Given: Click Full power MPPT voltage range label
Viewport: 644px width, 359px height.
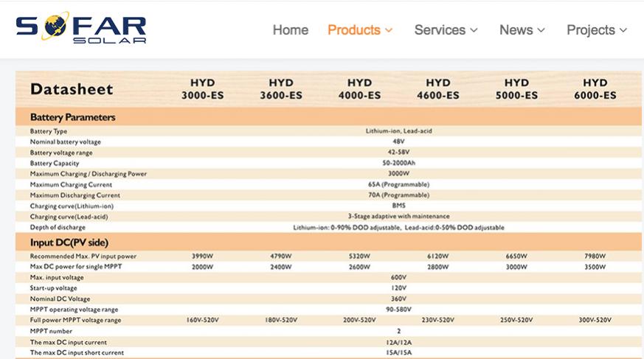Looking at the screenshot, I should point(75,321).
